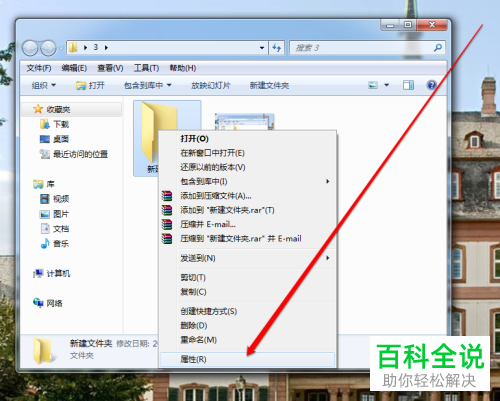The width and height of the screenshot is (500, 401).
Task: Click the download folder icon beside 下载
Action: 45,124
